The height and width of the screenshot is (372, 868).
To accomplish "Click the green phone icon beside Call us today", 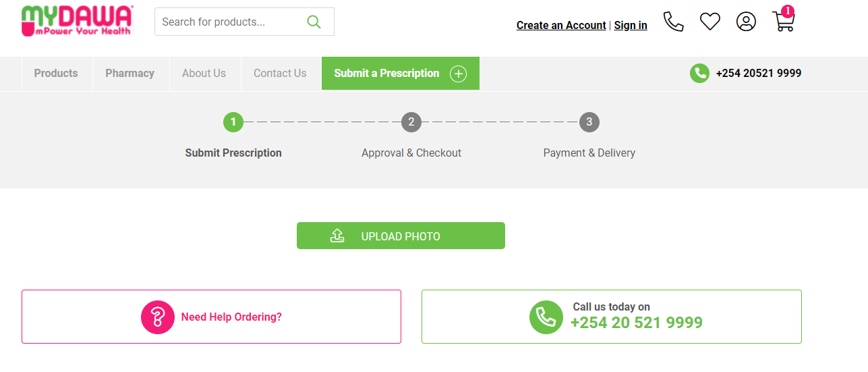I will (x=546, y=317).
